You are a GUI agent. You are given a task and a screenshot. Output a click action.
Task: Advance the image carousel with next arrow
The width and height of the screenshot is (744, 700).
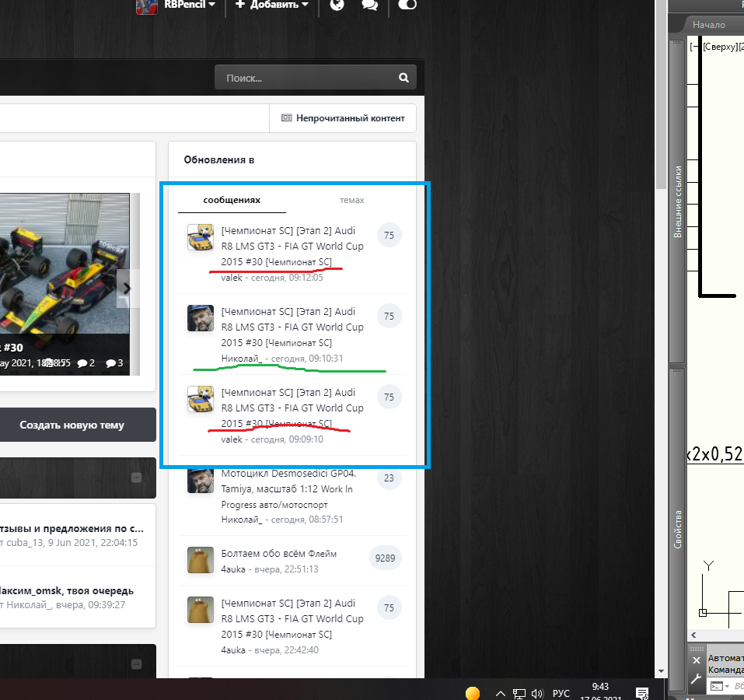click(x=127, y=289)
